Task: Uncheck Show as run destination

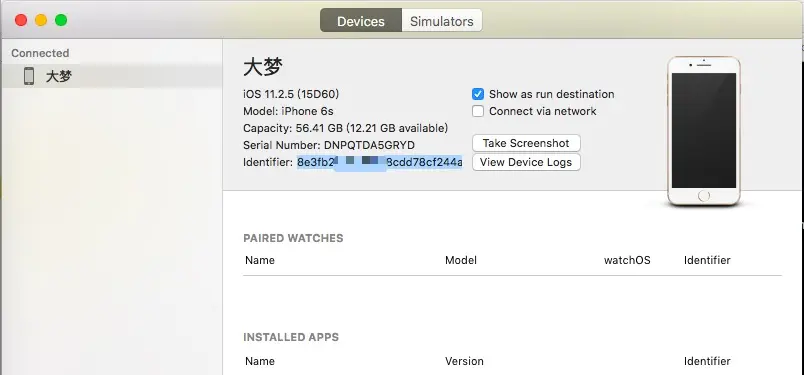Action: [478, 94]
